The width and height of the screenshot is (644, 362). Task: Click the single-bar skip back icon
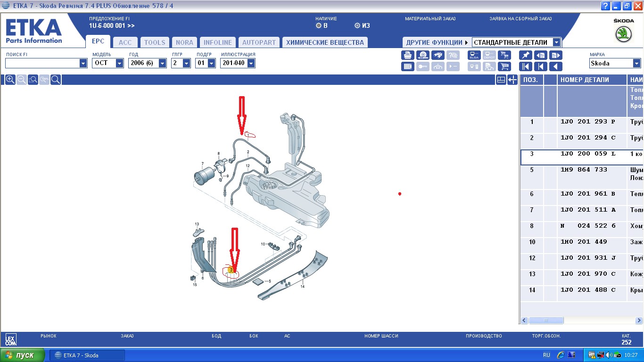[541, 66]
